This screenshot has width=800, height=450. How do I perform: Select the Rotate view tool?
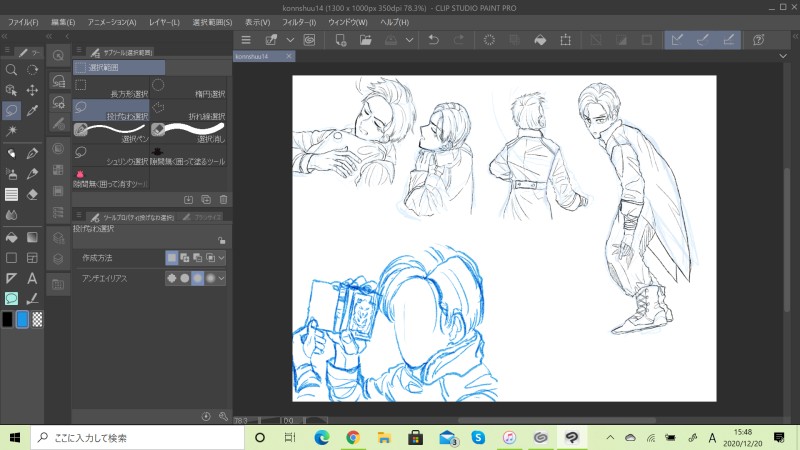(x=32, y=70)
